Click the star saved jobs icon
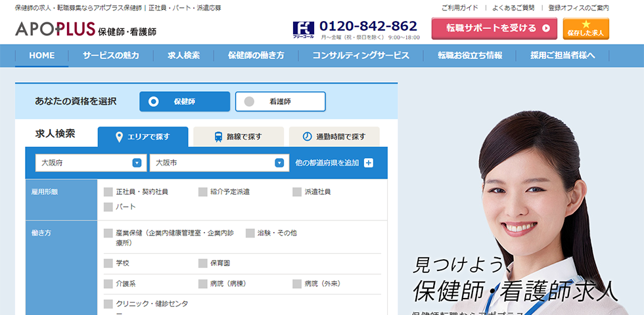This screenshot has height=315, width=644. pyautogui.click(x=586, y=25)
